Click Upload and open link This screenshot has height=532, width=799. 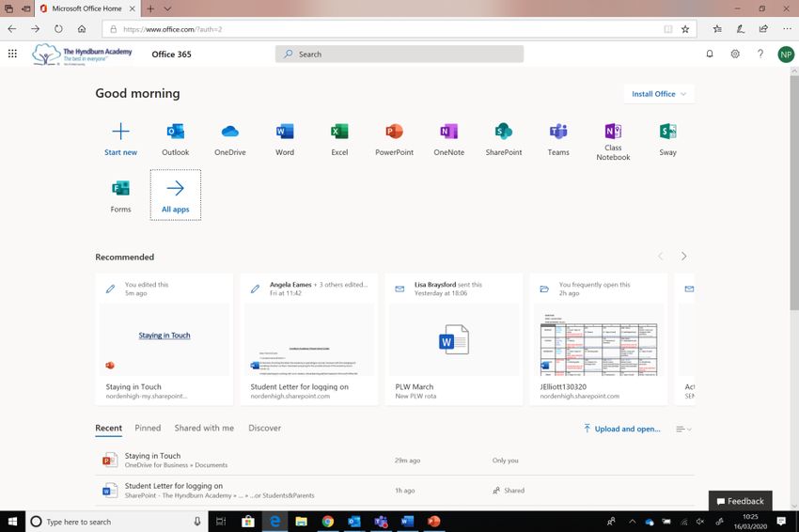(x=621, y=429)
